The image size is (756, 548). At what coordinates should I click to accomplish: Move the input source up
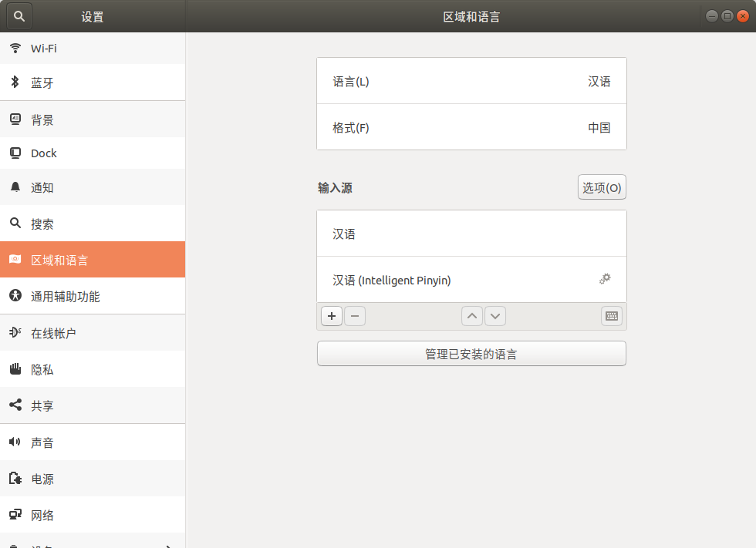tap(472, 316)
